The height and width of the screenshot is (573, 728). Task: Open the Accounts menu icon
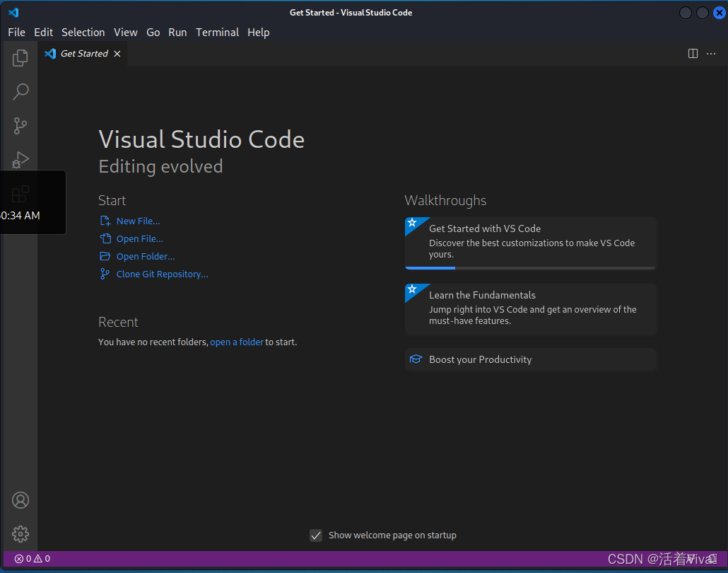coord(20,500)
